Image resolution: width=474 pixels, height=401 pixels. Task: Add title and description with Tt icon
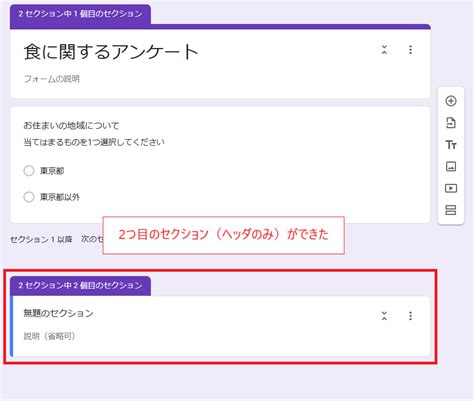tap(451, 145)
